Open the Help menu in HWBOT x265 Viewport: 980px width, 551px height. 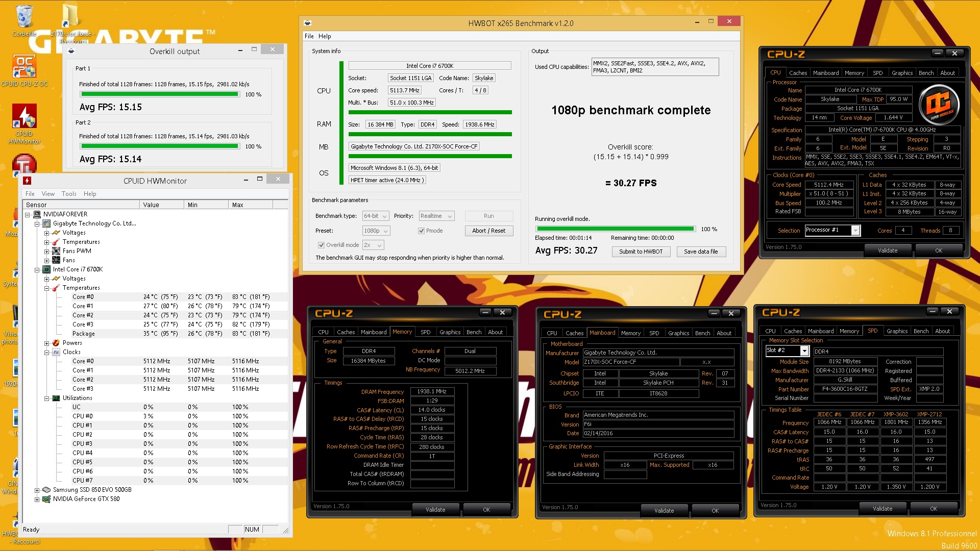point(325,36)
